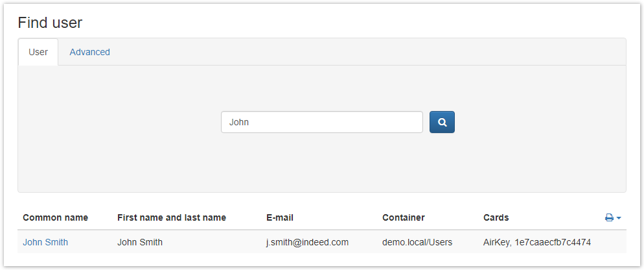644x270 pixels.
Task: Focus the search field containing John
Action: tap(321, 122)
